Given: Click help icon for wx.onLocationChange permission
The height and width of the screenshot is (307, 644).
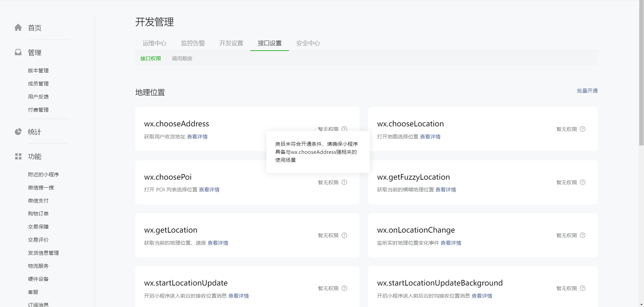Looking at the screenshot, I should click(583, 235).
